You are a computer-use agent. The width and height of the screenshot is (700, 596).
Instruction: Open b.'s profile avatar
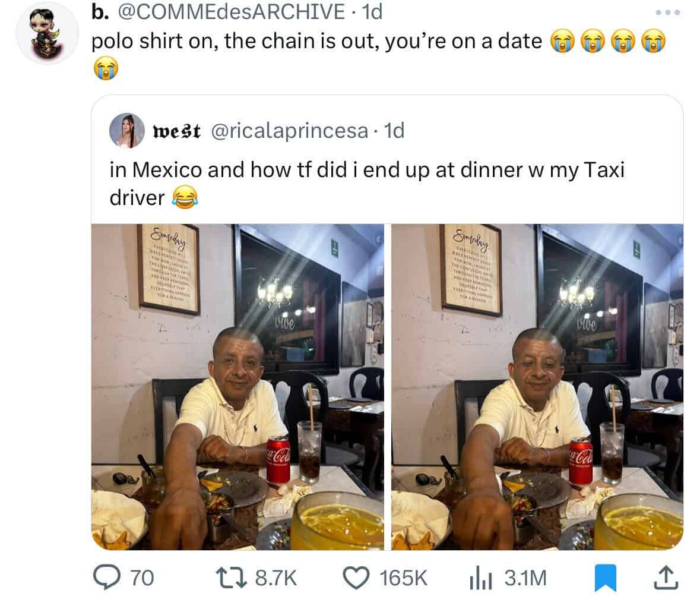coord(47,32)
